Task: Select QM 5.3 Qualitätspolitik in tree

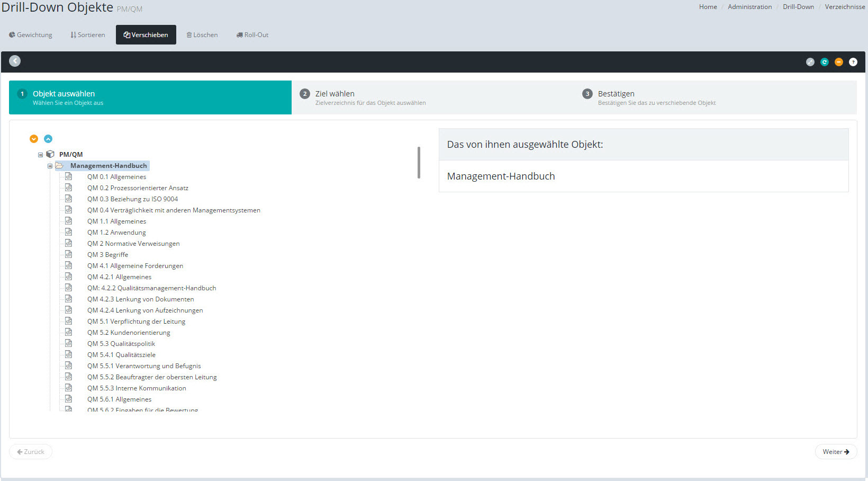Action: point(121,344)
